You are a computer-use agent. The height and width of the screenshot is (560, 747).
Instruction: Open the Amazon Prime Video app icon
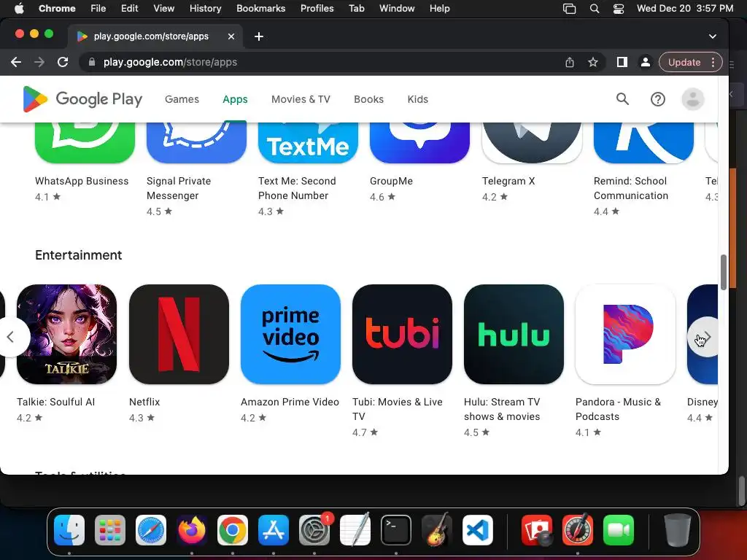[x=290, y=334]
